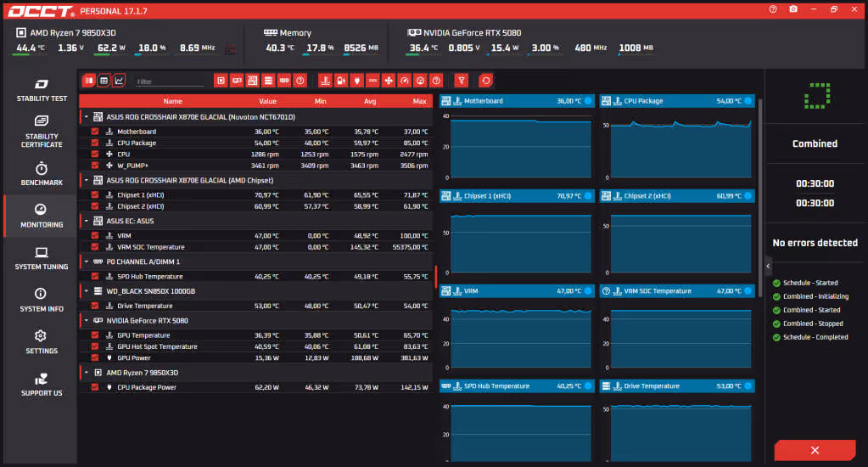Collapse the ASUS EC: ASUS group
868x467 pixels.
[x=87, y=221]
